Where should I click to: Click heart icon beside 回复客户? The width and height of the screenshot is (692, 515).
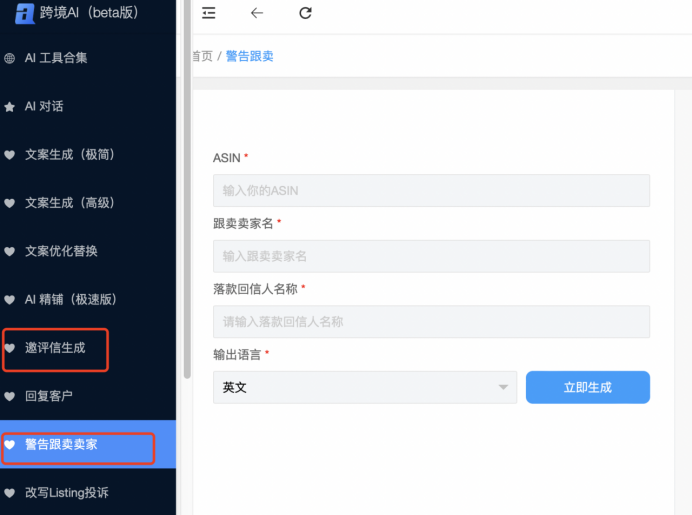point(10,396)
